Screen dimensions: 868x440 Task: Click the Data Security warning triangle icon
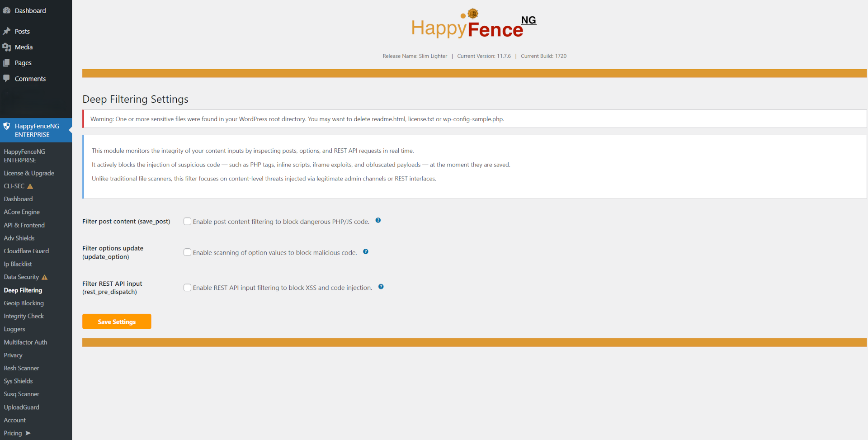click(x=45, y=277)
